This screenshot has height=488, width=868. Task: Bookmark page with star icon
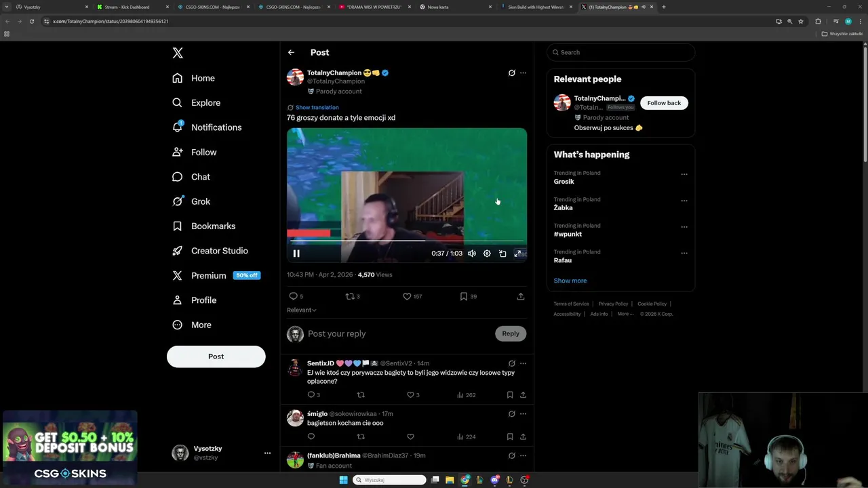(801, 21)
